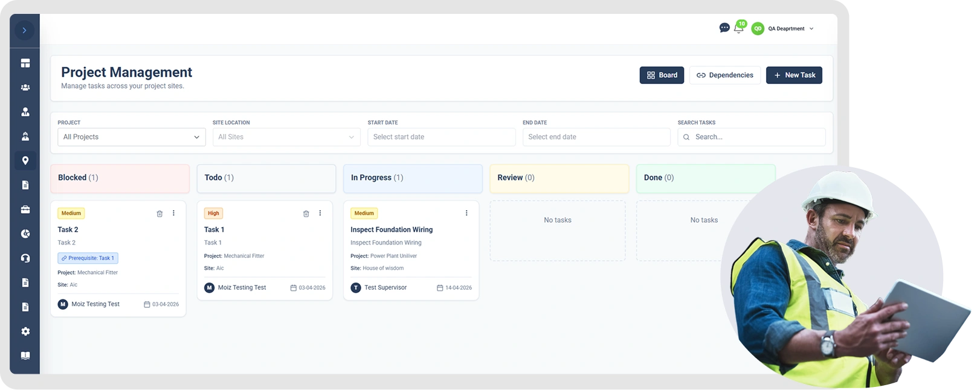
Task: Open the Task 2 card title
Action: [68, 229]
